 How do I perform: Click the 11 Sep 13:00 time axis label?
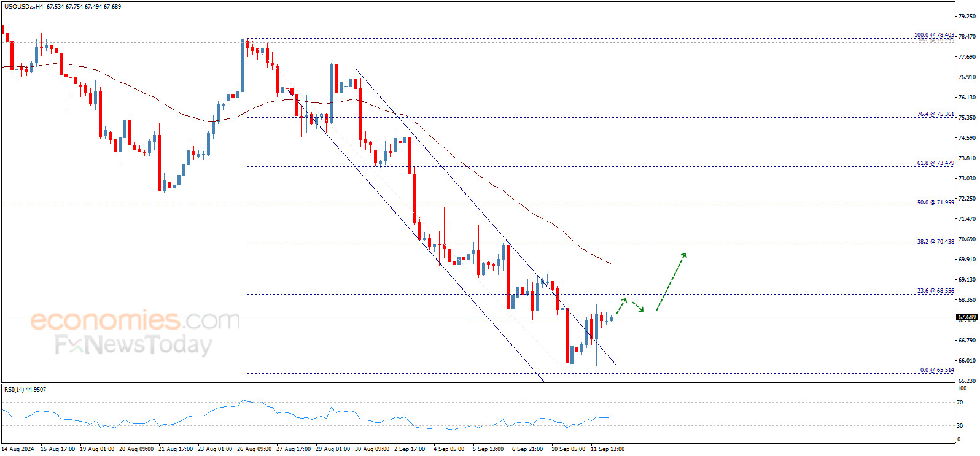[607, 449]
